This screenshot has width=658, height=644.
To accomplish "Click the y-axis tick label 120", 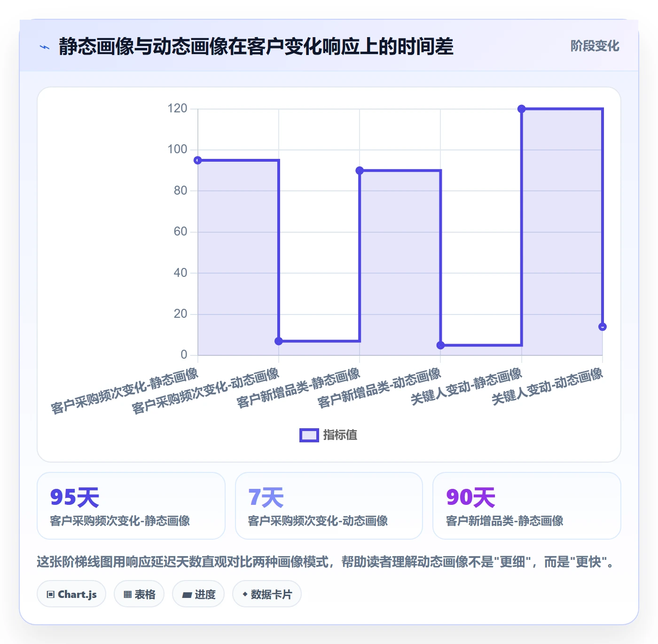I will tap(178, 109).
